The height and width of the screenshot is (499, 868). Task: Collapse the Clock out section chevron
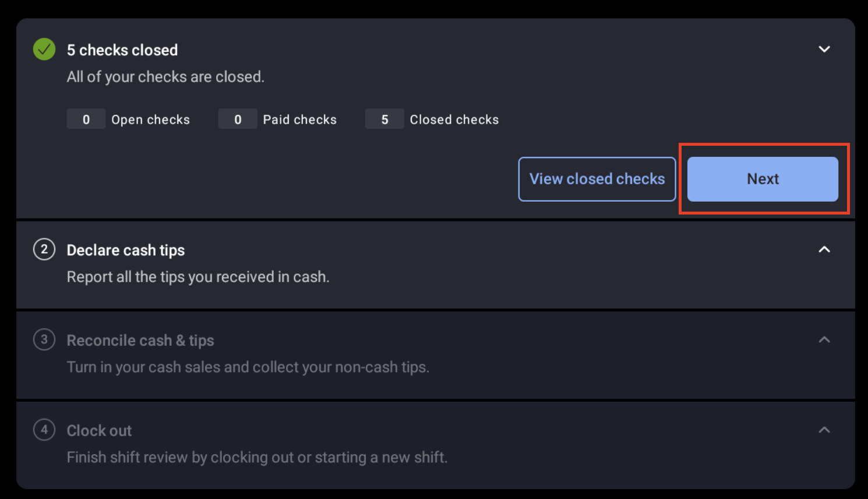pyautogui.click(x=824, y=429)
